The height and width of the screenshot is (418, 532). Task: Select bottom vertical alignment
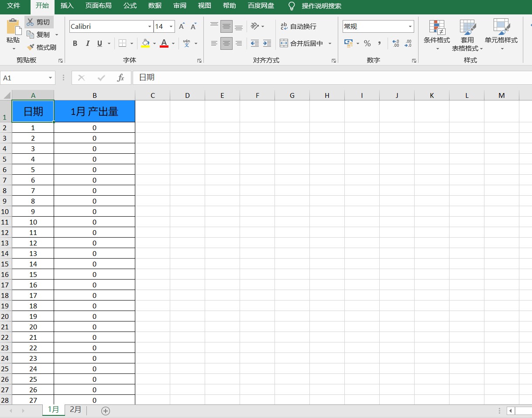click(x=239, y=27)
